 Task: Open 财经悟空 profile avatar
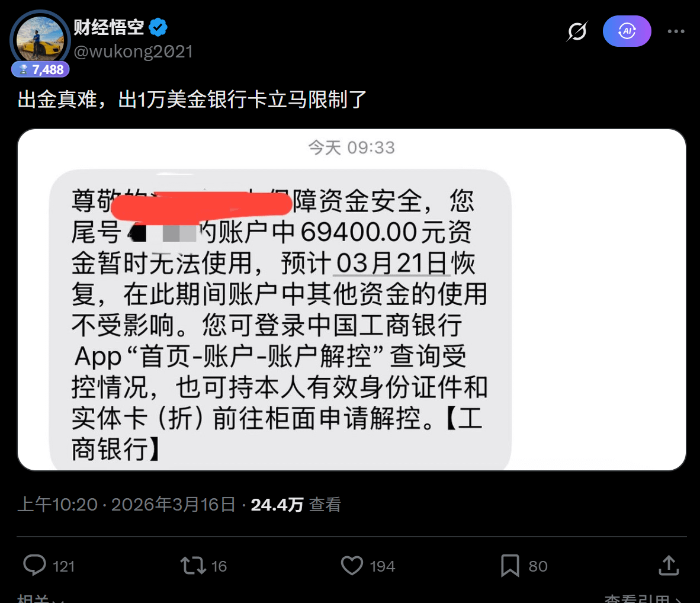40,39
